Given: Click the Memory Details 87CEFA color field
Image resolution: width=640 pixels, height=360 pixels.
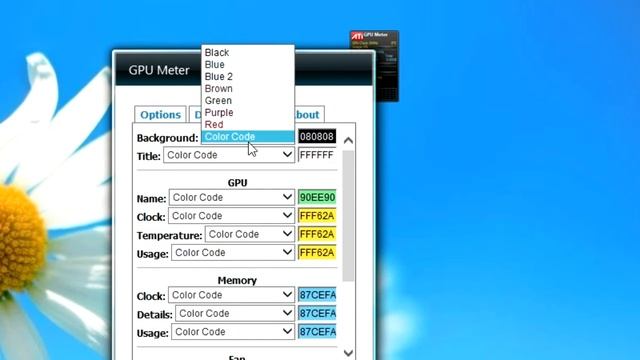Looking at the screenshot, I should click(317, 313).
